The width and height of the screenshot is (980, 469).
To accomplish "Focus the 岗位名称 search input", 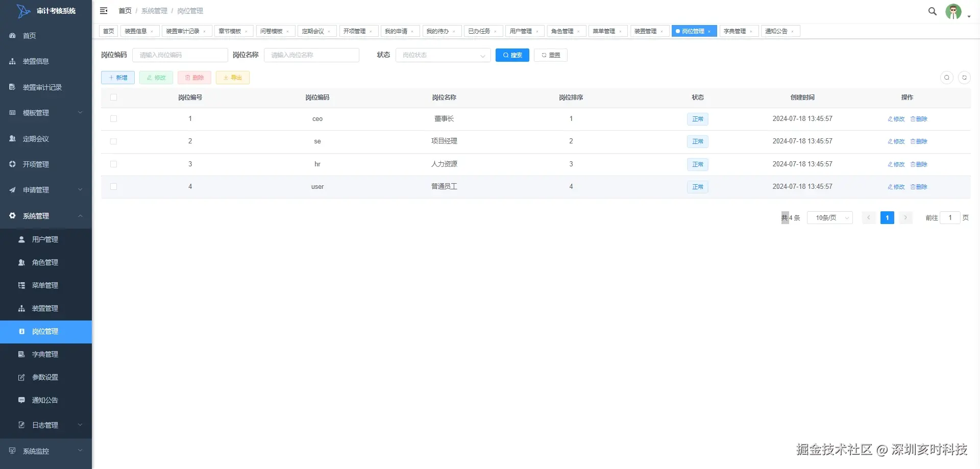I will (x=311, y=55).
